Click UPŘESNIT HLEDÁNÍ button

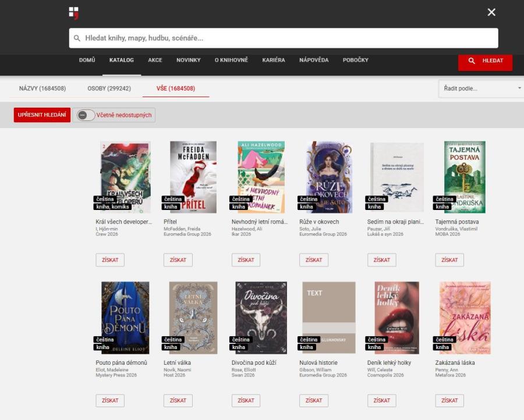pos(42,115)
